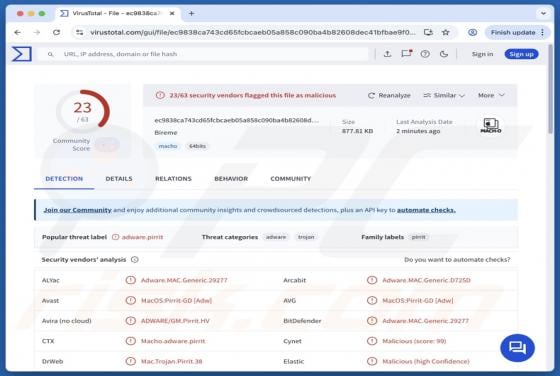This screenshot has width=560, height=376.
Task: Close the VirusTotal browser tab
Action: pyautogui.click(x=172, y=13)
